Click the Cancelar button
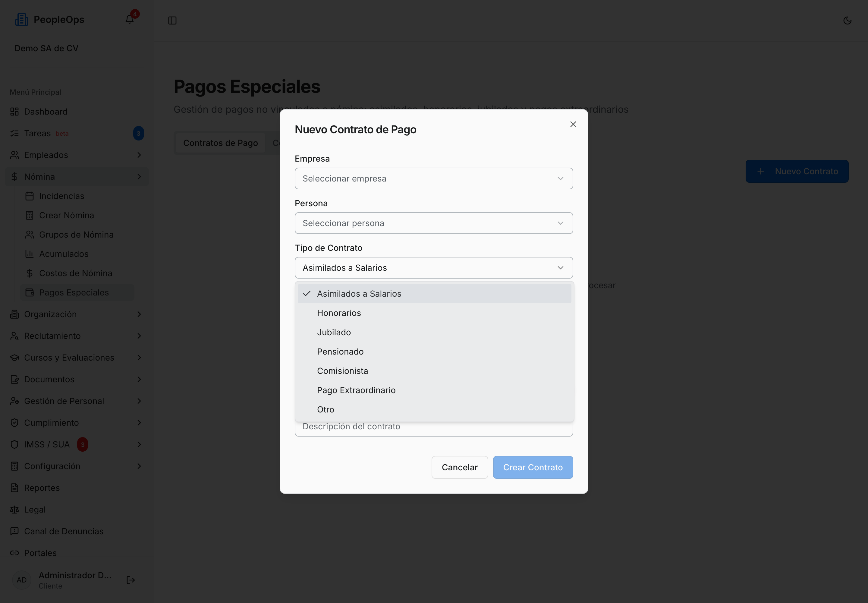Image resolution: width=868 pixels, height=603 pixels. click(x=460, y=467)
